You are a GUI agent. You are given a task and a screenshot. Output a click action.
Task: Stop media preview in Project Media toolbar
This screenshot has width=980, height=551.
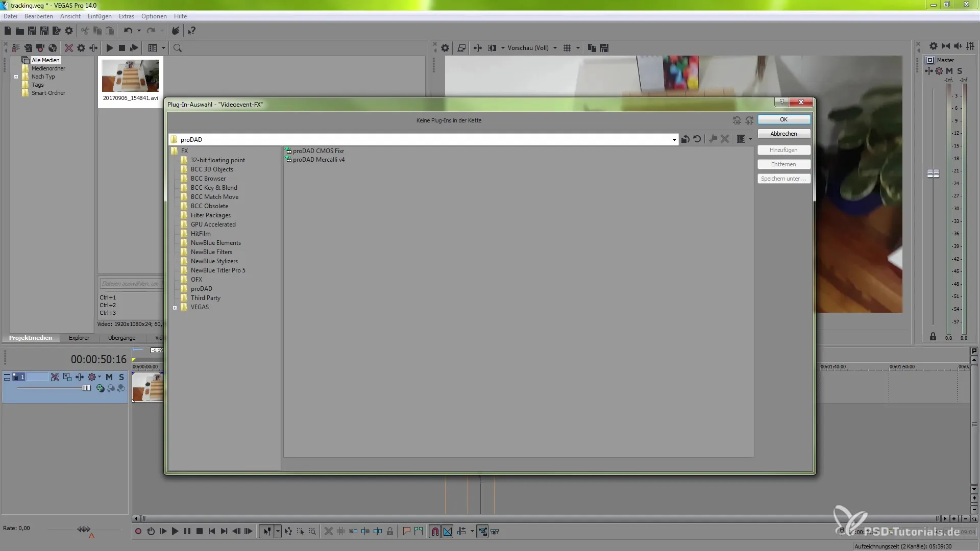(x=121, y=48)
